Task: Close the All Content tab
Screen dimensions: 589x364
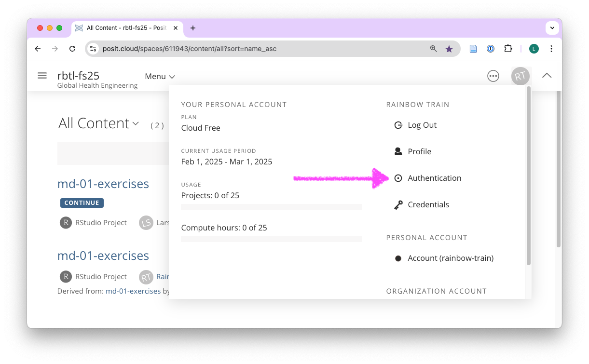Action: point(176,28)
